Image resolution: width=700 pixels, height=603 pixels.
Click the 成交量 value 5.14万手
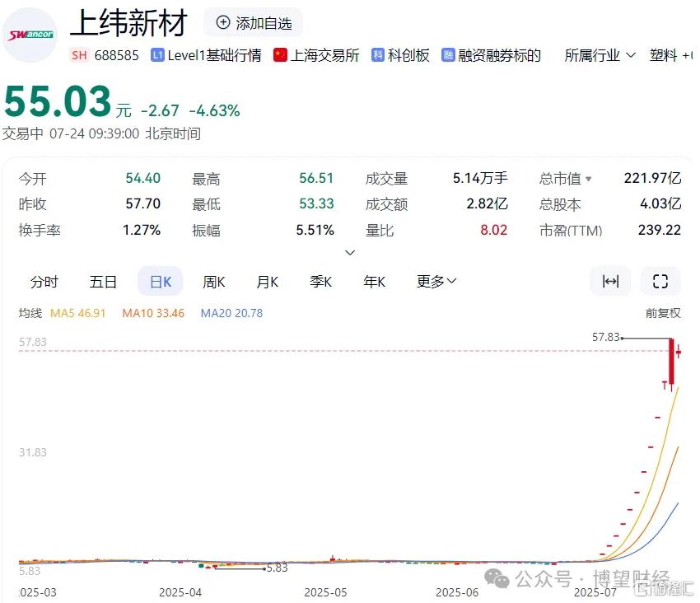point(480,178)
